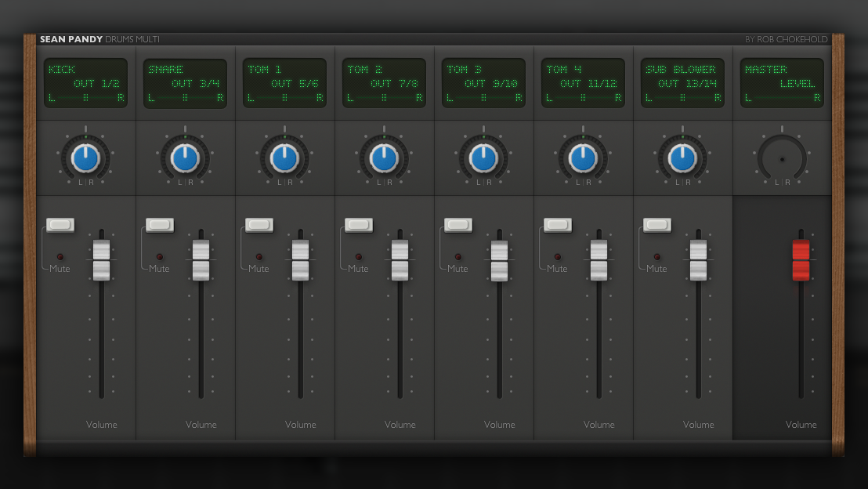
Task: Click the Kick channel pan knob
Action: [85, 158]
